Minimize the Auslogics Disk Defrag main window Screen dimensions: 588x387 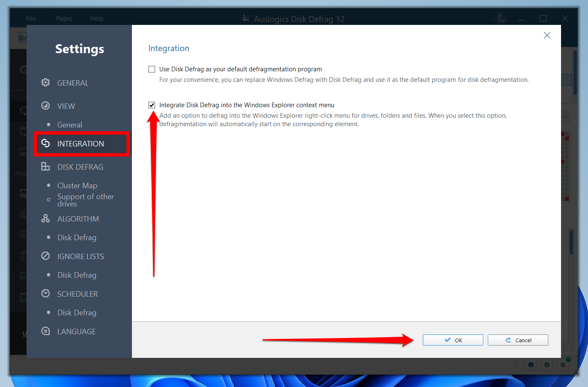(522, 19)
